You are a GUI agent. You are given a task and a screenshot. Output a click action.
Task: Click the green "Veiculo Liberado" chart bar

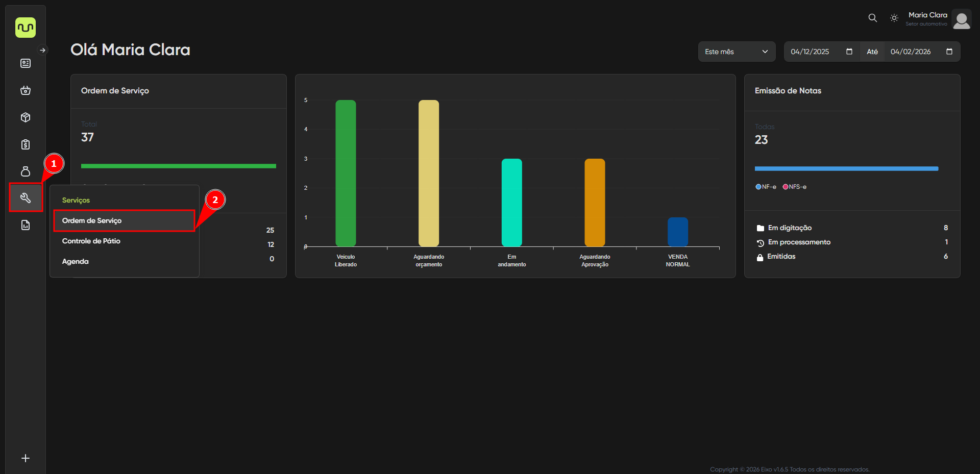346,173
